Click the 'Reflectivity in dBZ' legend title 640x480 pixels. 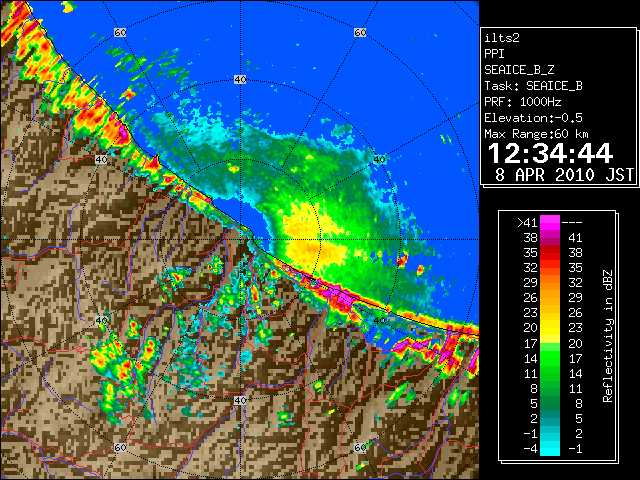click(608, 336)
